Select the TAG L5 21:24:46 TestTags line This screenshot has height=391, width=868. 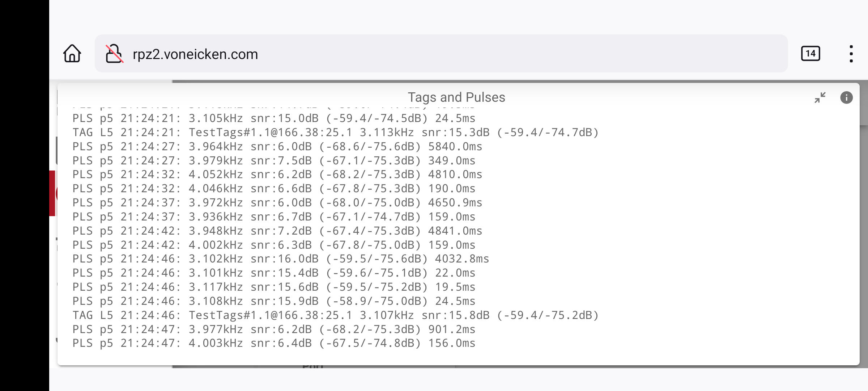[335, 315]
